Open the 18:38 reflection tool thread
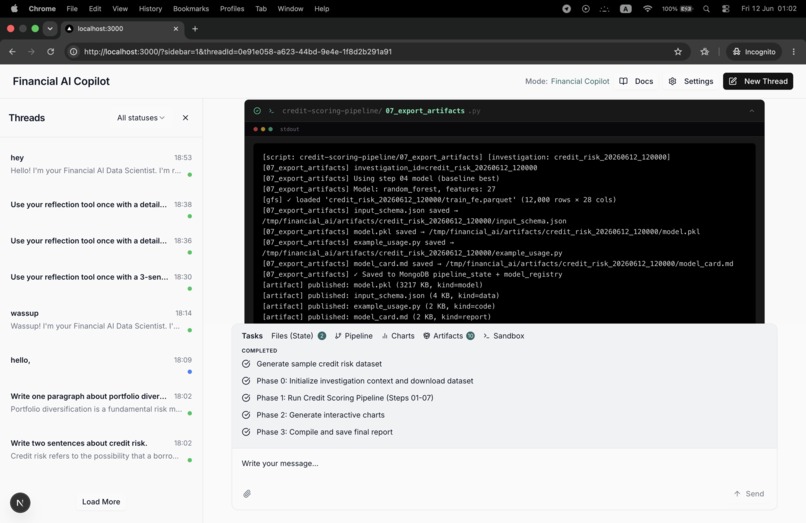This screenshot has height=523, width=806. (101, 210)
